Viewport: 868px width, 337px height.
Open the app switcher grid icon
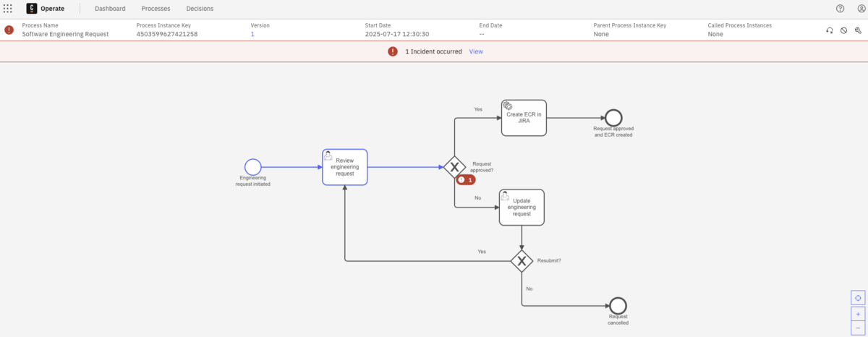pos(8,9)
